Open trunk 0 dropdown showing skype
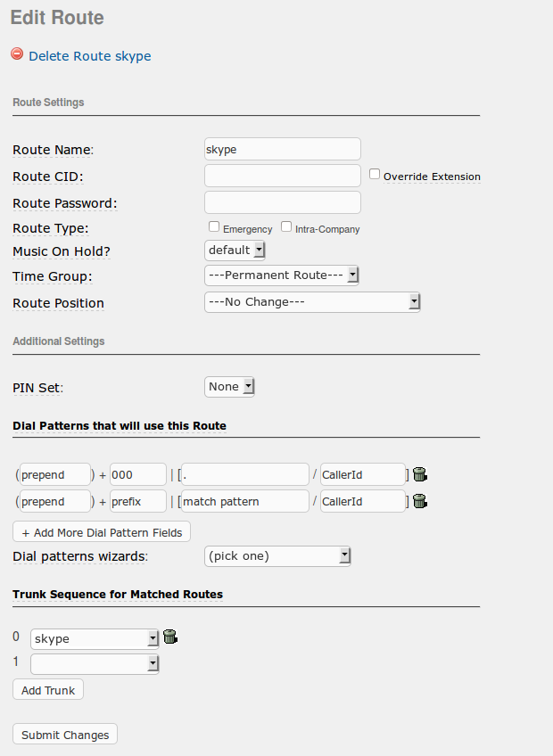This screenshot has width=553, height=756. click(x=95, y=638)
